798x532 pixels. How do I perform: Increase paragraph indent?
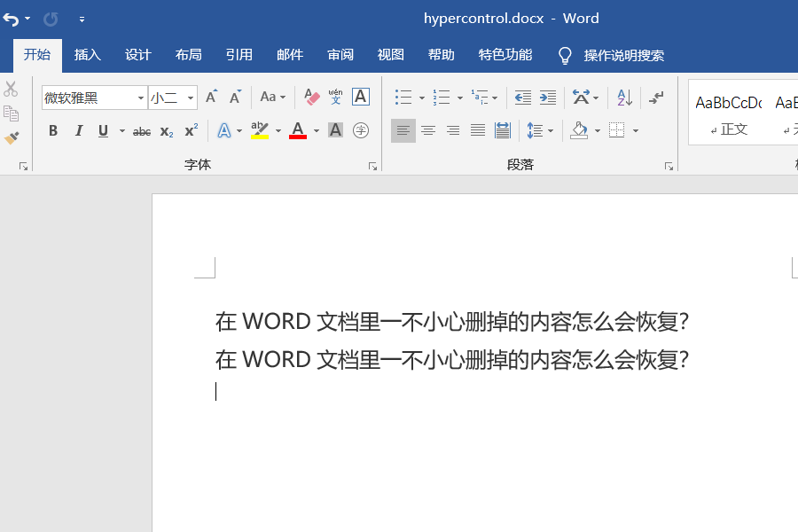tap(548, 97)
